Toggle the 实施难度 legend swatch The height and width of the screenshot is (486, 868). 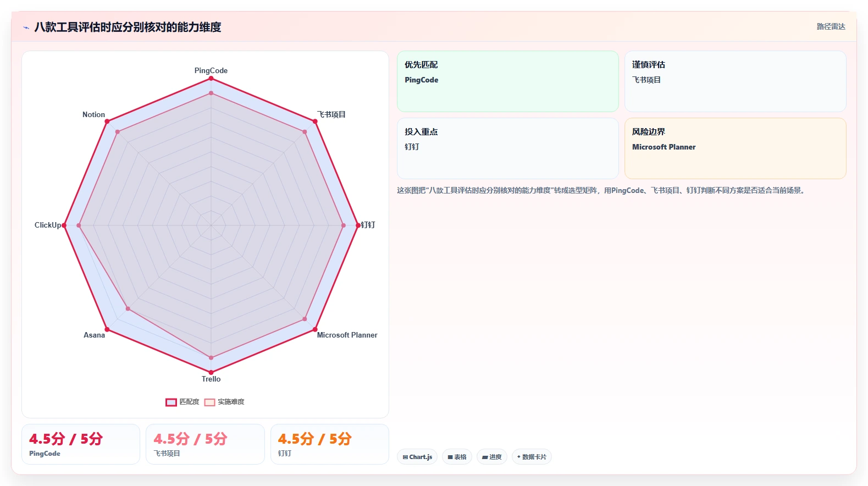[209, 402]
